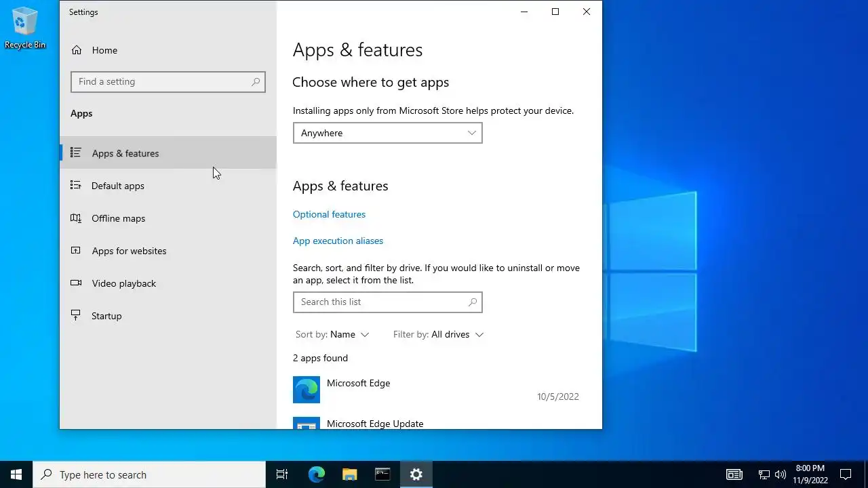Click the Microsoft Edge app logo

click(307, 390)
